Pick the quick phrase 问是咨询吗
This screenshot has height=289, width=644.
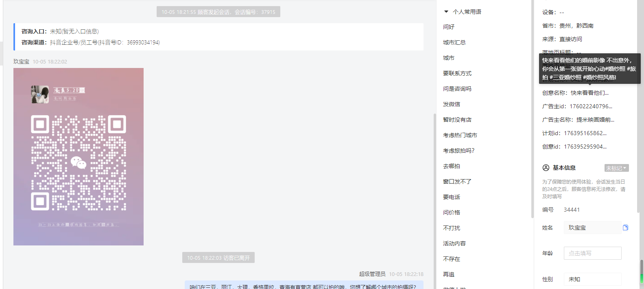pos(457,89)
